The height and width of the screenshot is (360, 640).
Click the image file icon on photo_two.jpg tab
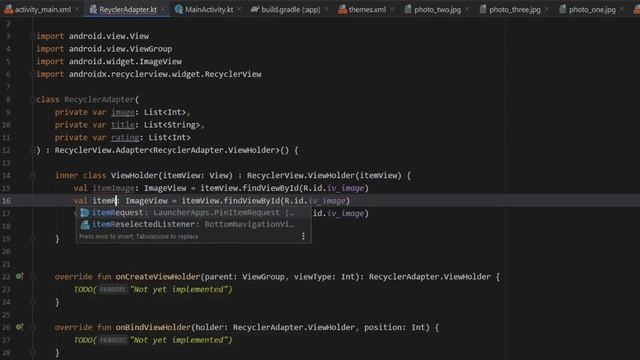tap(408, 9)
